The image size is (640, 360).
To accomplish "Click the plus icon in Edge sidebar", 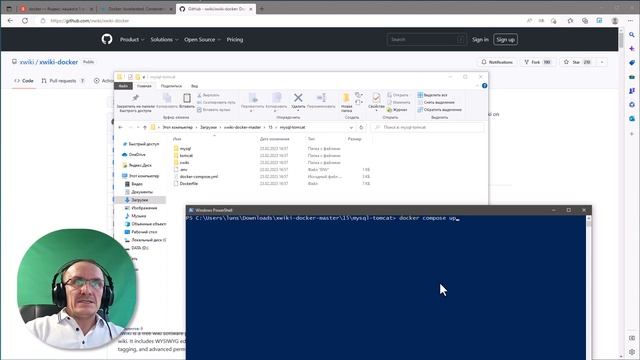I will point(632,133).
